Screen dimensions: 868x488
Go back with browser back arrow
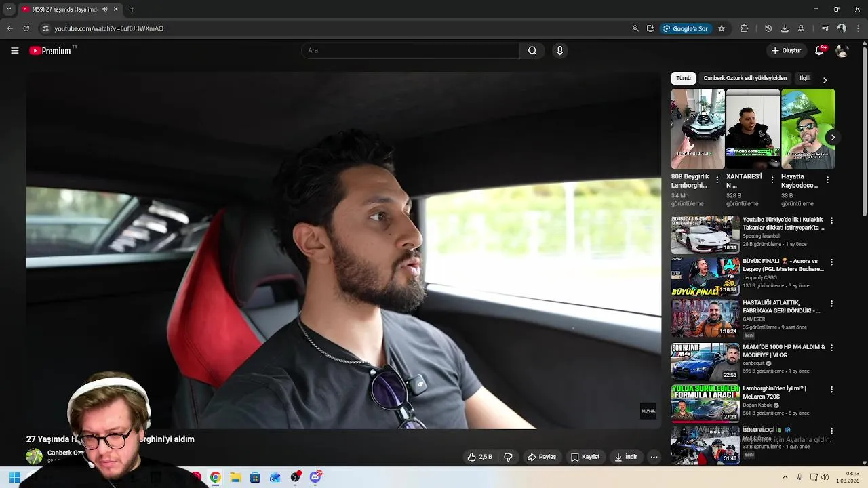tap(9, 28)
